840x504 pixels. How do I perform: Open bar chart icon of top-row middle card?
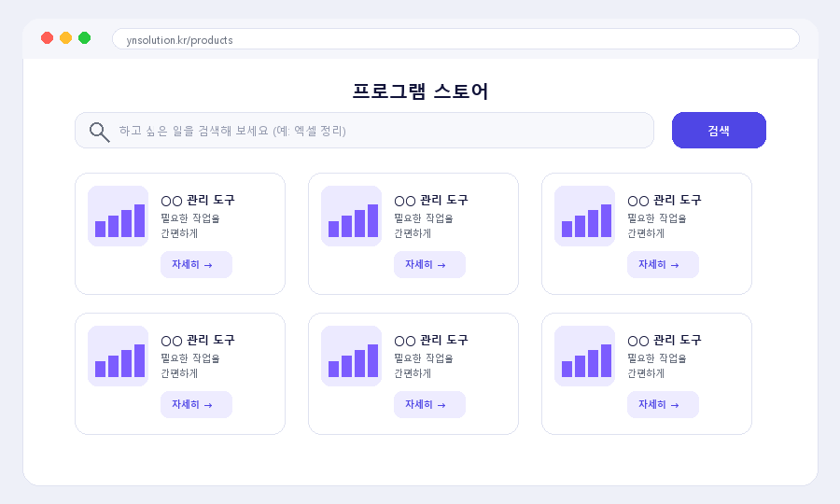point(352,216)
